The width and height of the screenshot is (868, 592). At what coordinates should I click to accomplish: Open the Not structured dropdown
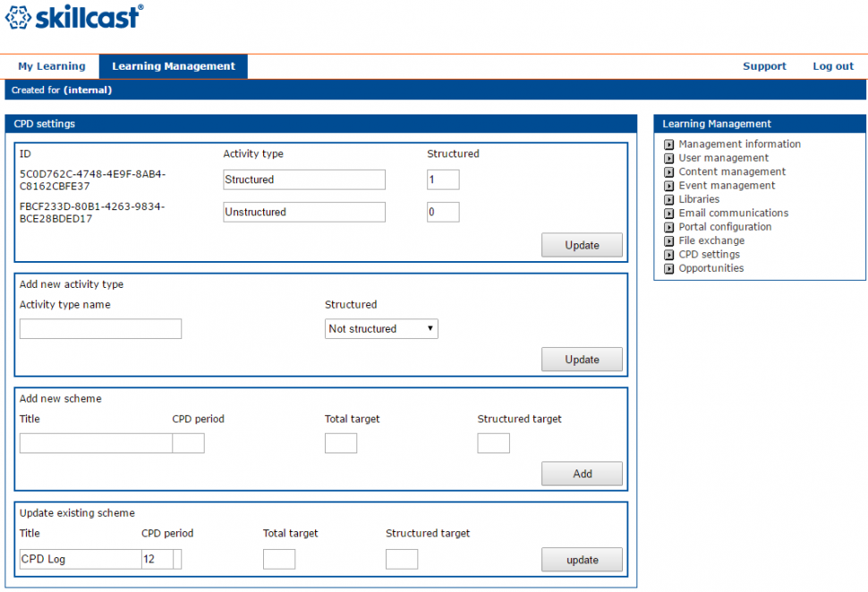[x=381, y=329]
